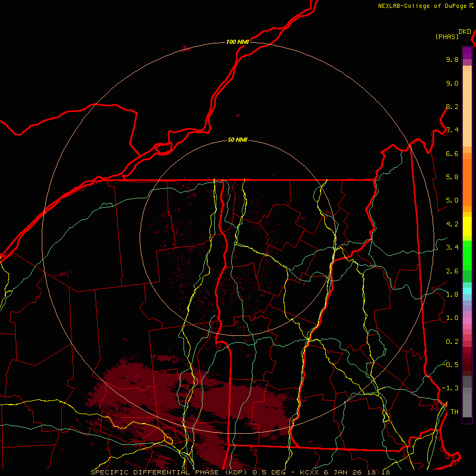The height and width of the screenshot is (476, 476).
Task: Pick the cyan color bar segment
Action: tap(467, 290)
